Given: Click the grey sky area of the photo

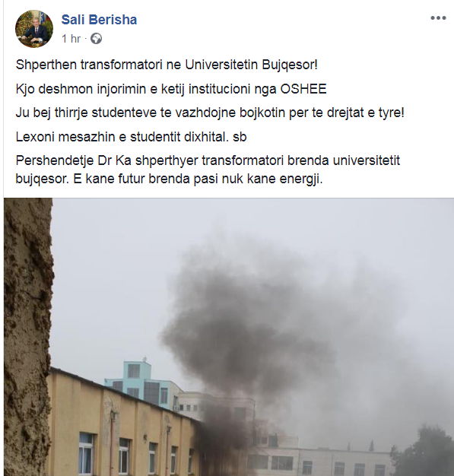Looking at the screenshot, I should coord(122,273).
